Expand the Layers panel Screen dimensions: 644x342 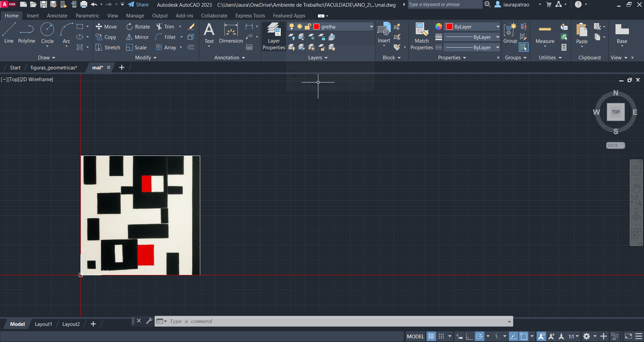(x=318, y=58)
